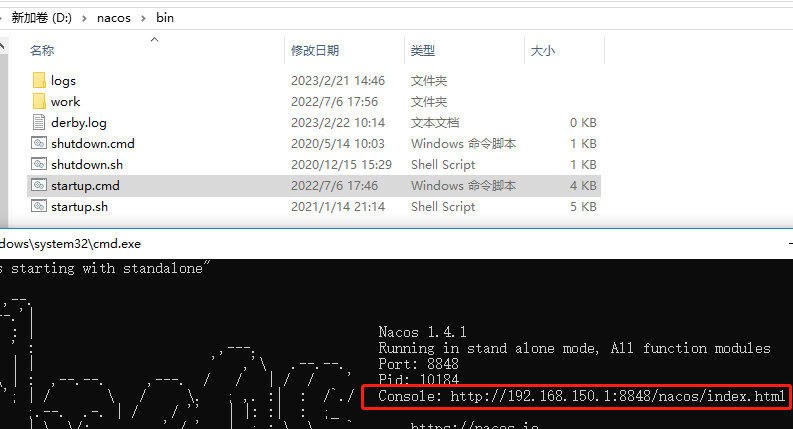Click the Nacos 1.4.1 text in console
The width and height of the screenshot is (793, 429).
[x=422, y=332]
